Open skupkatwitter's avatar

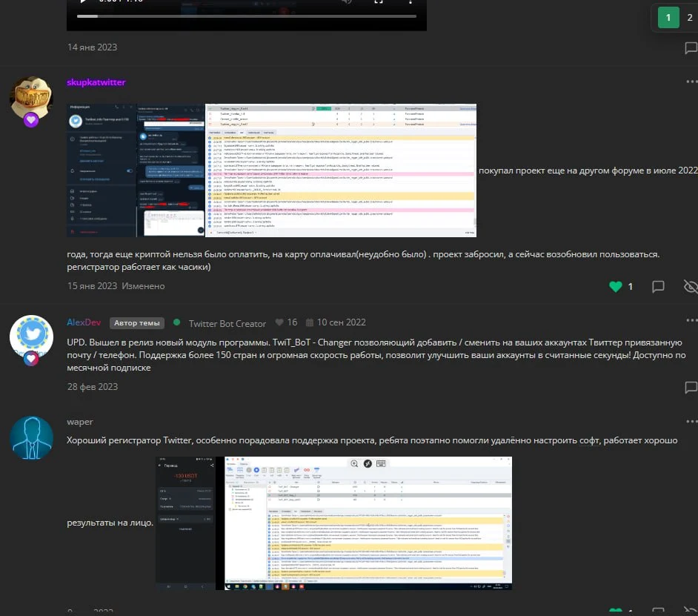tap(31, 96)
